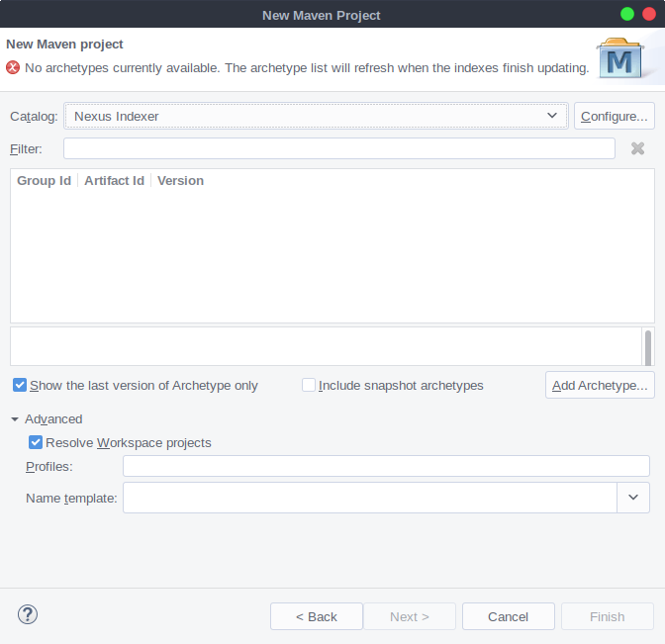This screenshot has width=665, height=644.
Task: Cancel the New Maven Project wizard
Action: (x=508, y=616)
